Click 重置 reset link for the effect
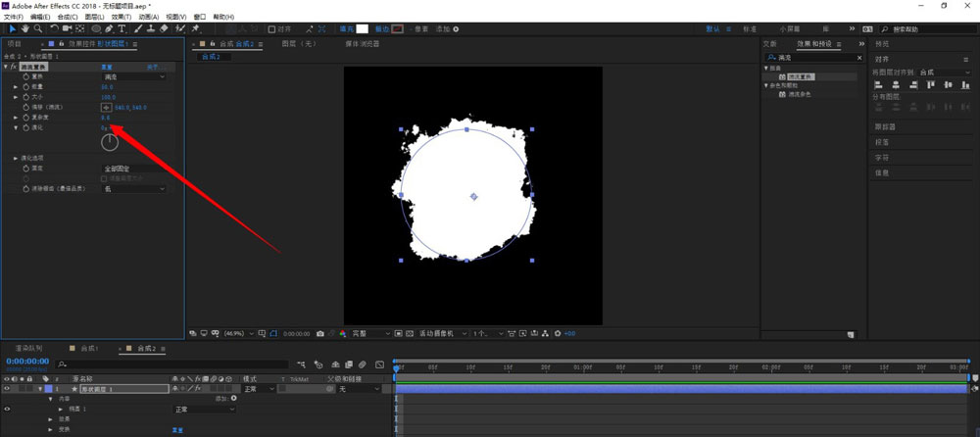980x437 pixels. [108, 67]
